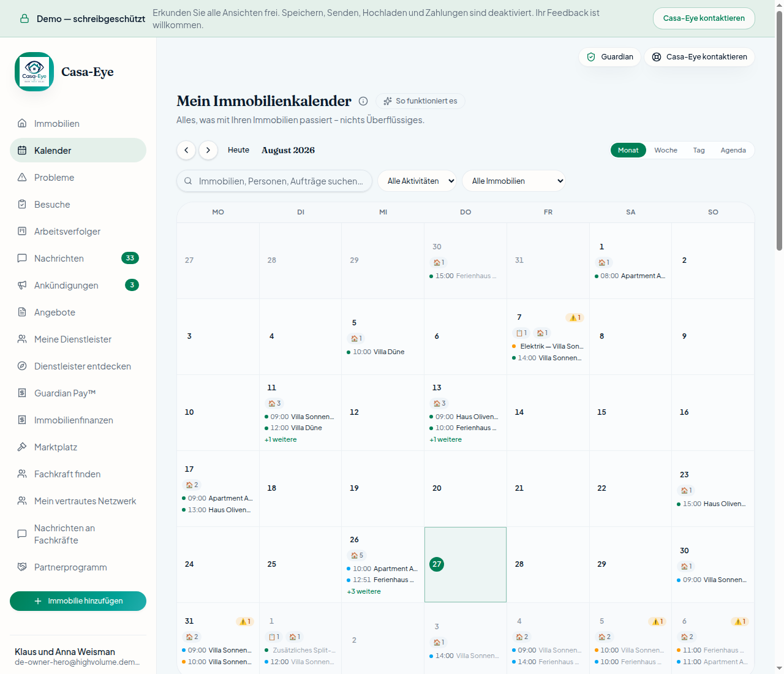Expand +1 weitere on August 11

(281, 439)
